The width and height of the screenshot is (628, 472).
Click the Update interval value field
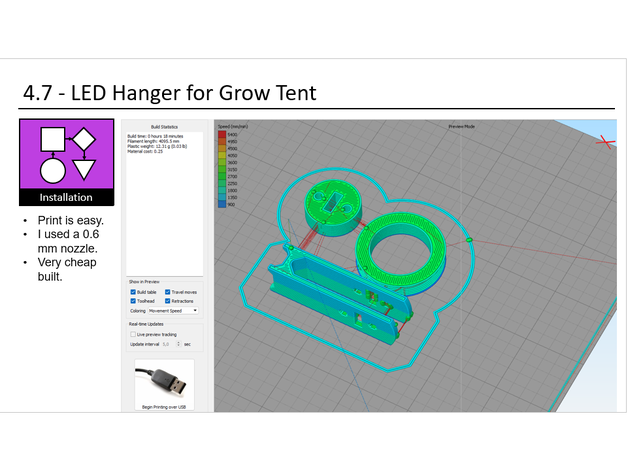click(x=168, y=343)
